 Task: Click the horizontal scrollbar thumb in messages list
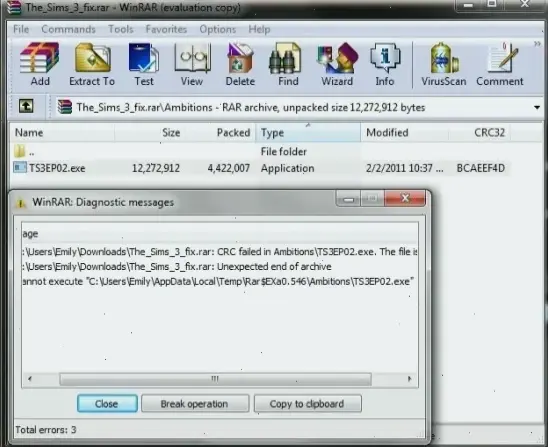tap(215, 379)
